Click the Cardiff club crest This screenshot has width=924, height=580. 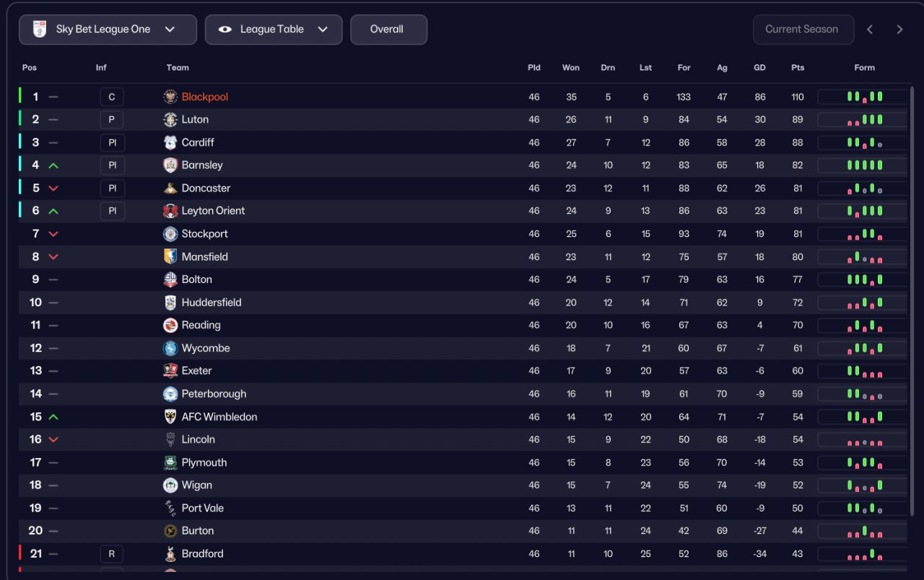[170, 142]
